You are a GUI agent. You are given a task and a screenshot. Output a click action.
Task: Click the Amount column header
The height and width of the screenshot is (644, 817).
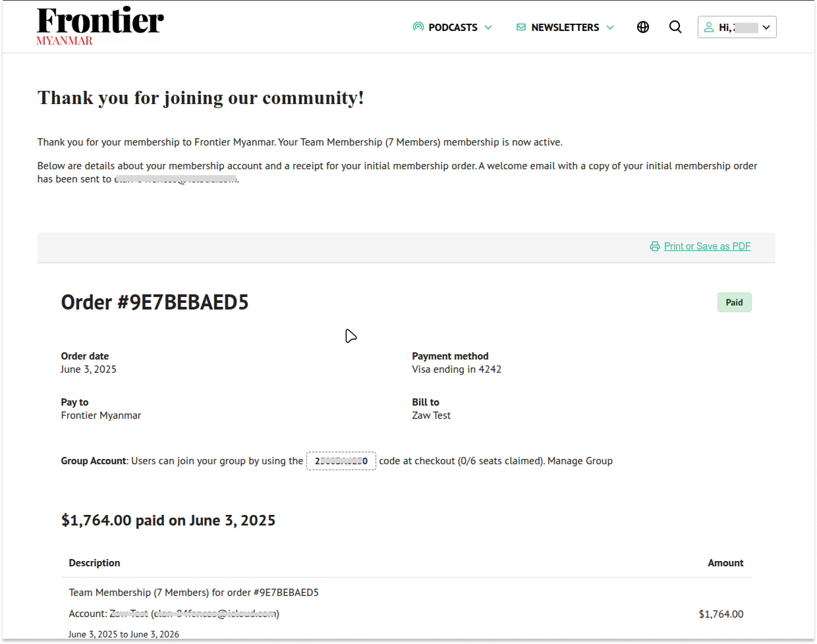[x=725, y=563]
